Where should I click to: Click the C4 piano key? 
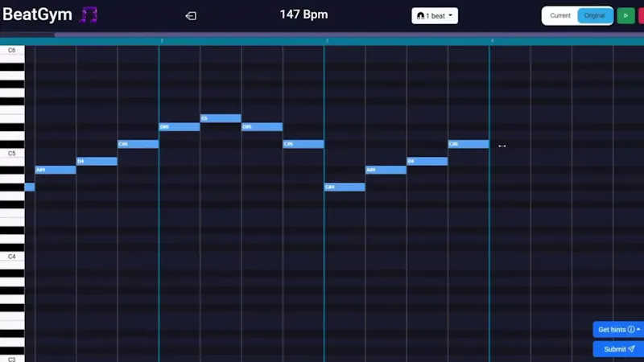(12, 257)
